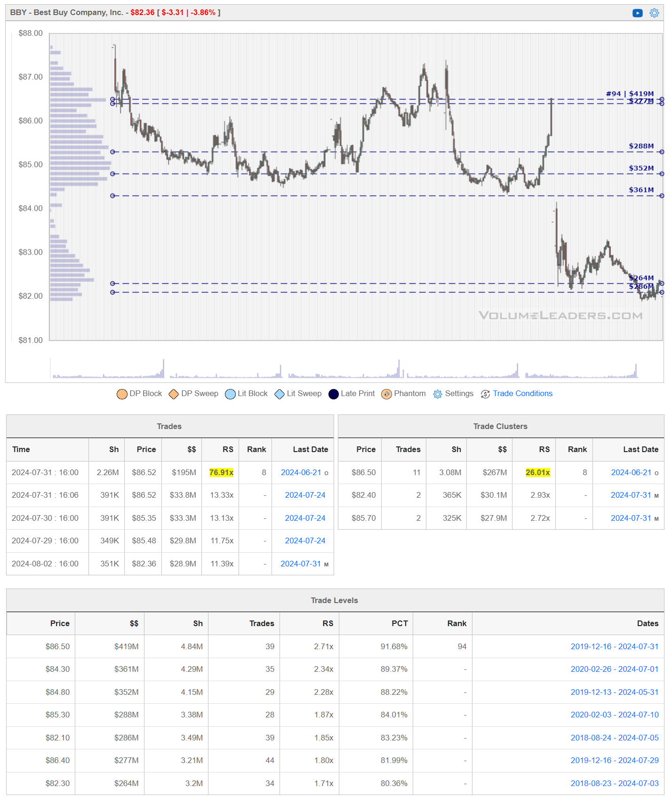
Task: Click the $352M level label on chart
Action: tap(641, 168)
